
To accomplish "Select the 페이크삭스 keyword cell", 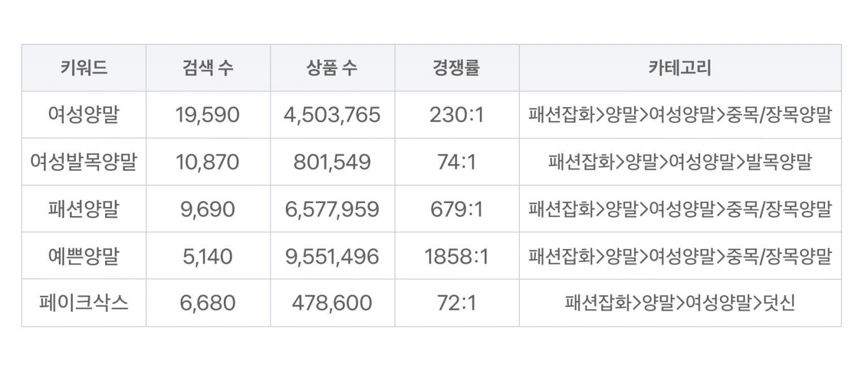I will (84, 303).
